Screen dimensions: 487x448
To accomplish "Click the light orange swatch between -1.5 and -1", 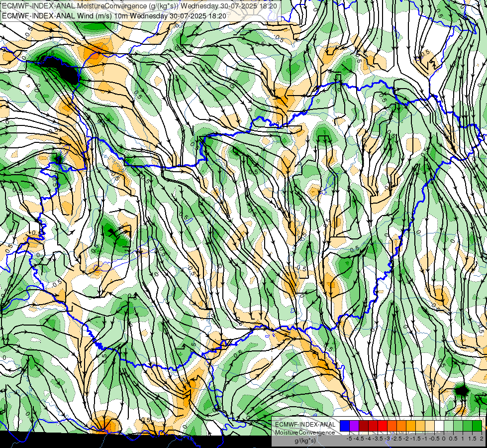I will pyautogui.click(x=420, y=426).
